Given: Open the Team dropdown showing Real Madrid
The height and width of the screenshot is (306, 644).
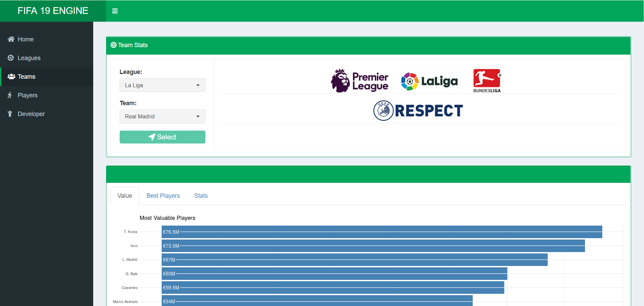Looking at the screenshot, I should click(162, 116).
